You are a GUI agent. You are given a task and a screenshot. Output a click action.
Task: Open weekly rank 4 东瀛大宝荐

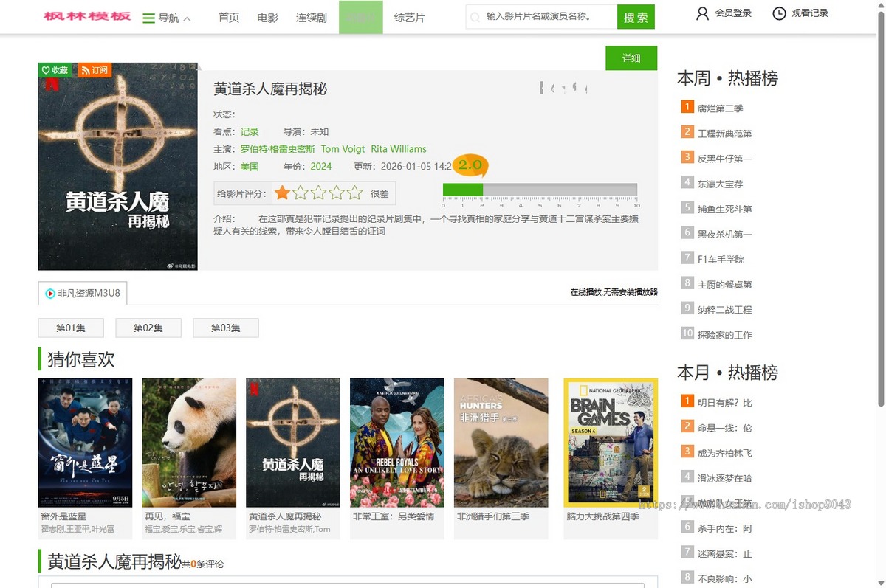point(721,184)
